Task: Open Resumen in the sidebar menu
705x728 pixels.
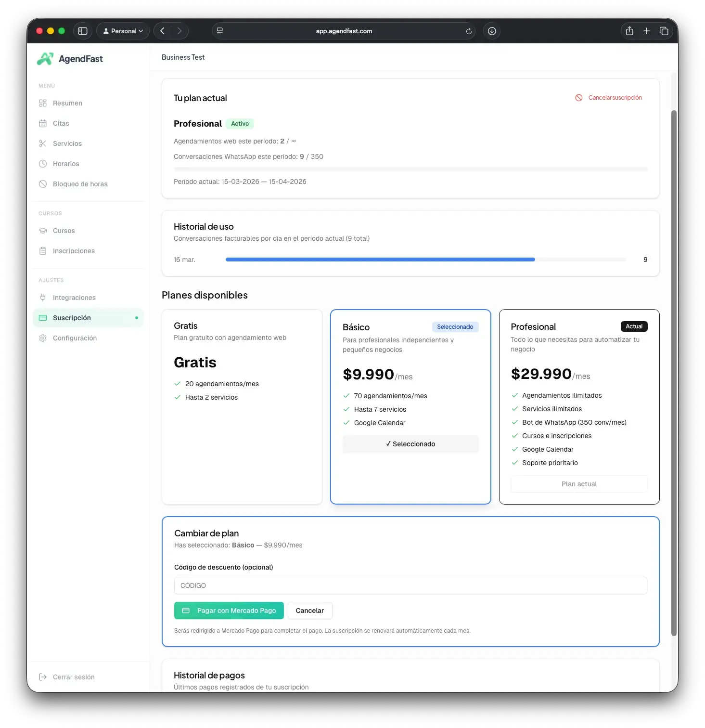Action: coord(89,103)
